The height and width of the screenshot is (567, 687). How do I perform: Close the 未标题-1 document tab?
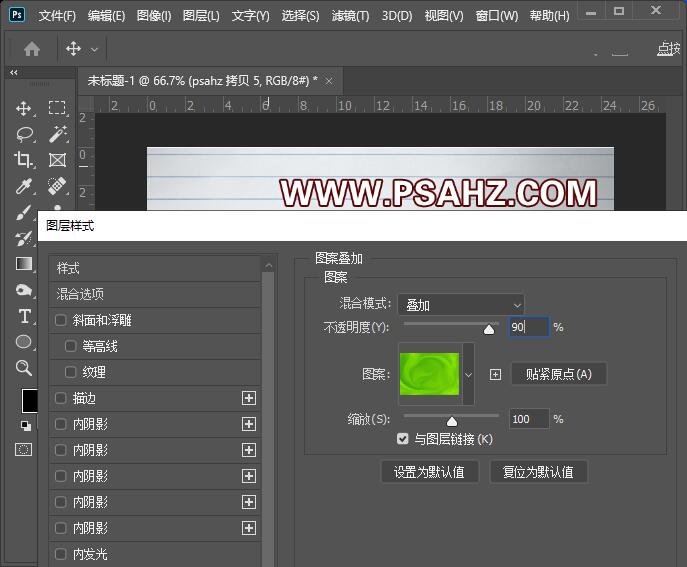(x=329, y=81)
